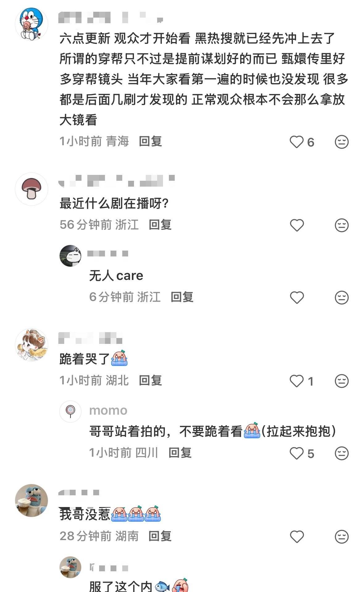Open momo's lollipop avatar
The image size is (364, 592).
click(70, 412)
